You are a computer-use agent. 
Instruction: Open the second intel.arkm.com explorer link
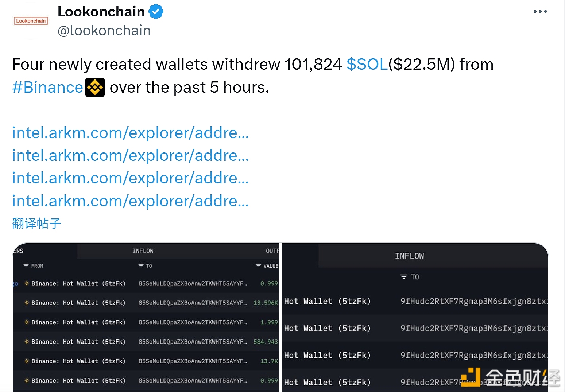[x=131, y=155]
